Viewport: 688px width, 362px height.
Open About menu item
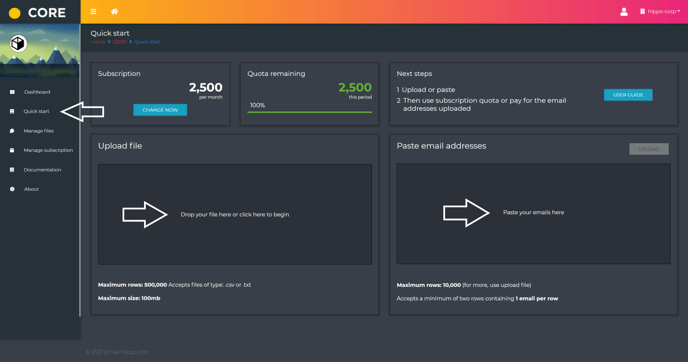point(31,189)
